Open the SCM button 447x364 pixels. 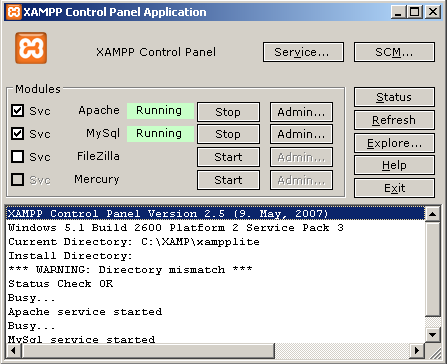coord(394,52)
